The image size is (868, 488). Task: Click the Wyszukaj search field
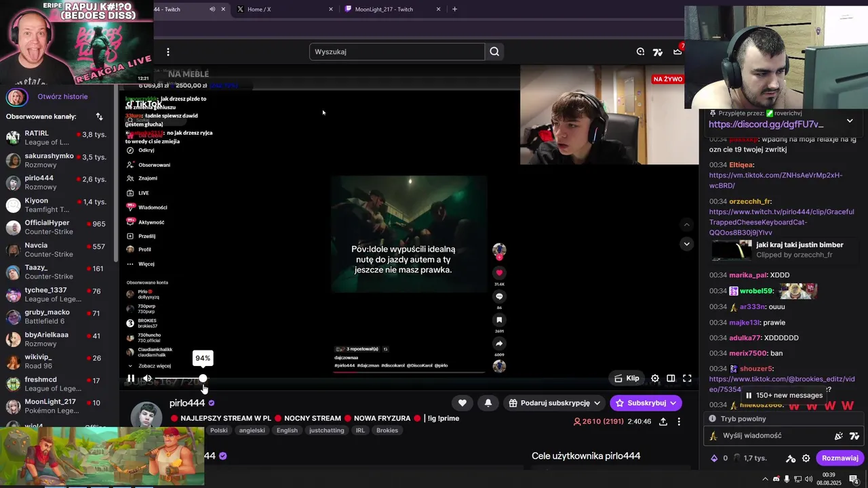pyautogui.click(x=397, y=52)
